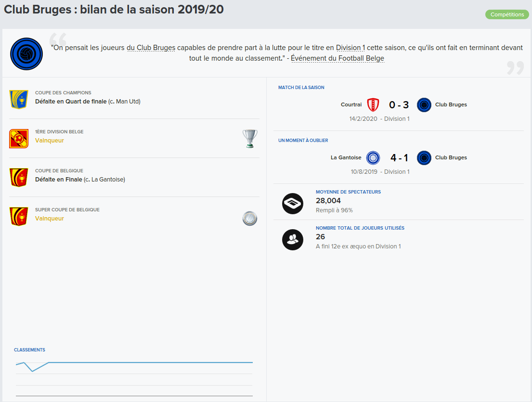Open the Compétitions green button
This screenshot has width=532, height=402.
[x=507, y=14]
